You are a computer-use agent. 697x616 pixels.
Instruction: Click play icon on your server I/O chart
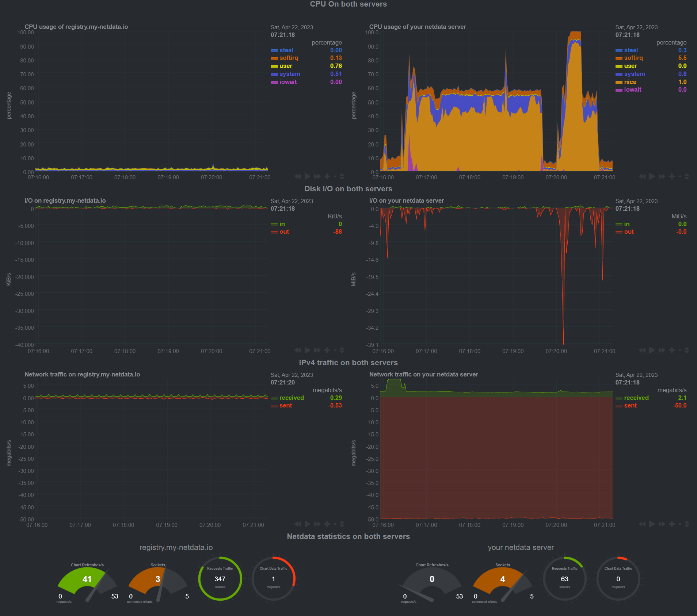pyautogui.click(x=652, y=350)
